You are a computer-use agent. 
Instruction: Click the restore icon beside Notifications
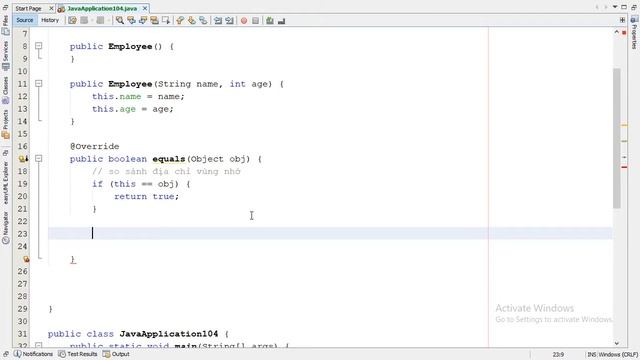coord(6,354)
